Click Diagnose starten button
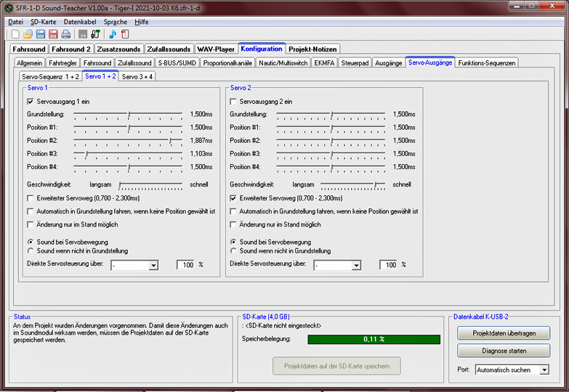The image size is (569, 392). click(504, 351)
